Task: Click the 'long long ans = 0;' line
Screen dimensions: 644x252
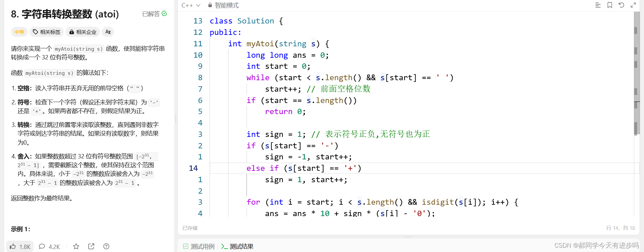Action: click(x=288, y=55)
